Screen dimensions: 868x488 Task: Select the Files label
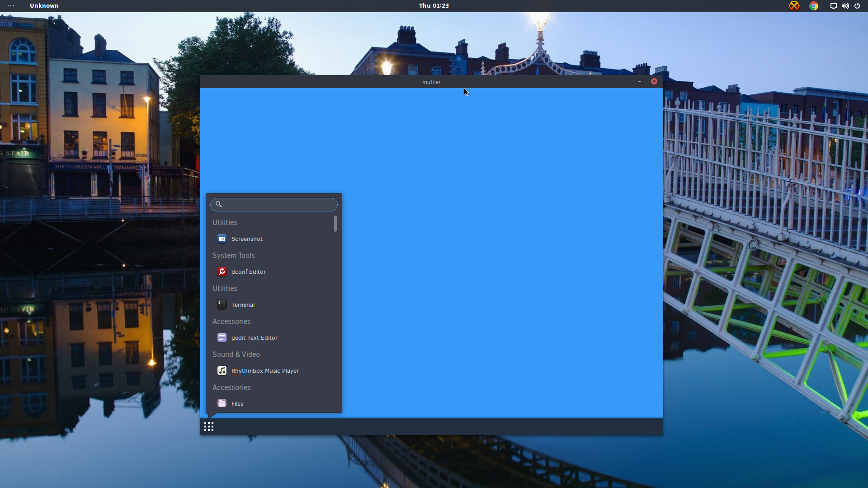tap(237, 404)
